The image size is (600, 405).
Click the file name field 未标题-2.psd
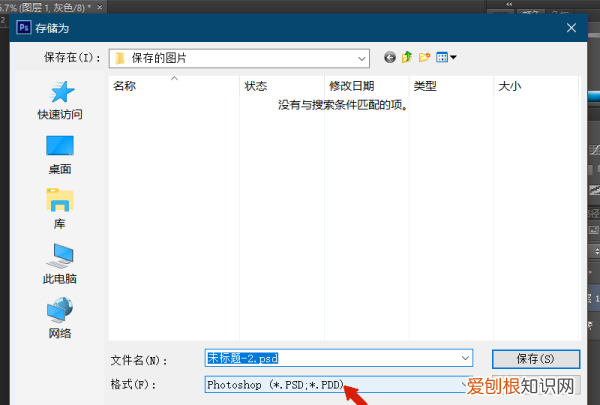[338, 358]
